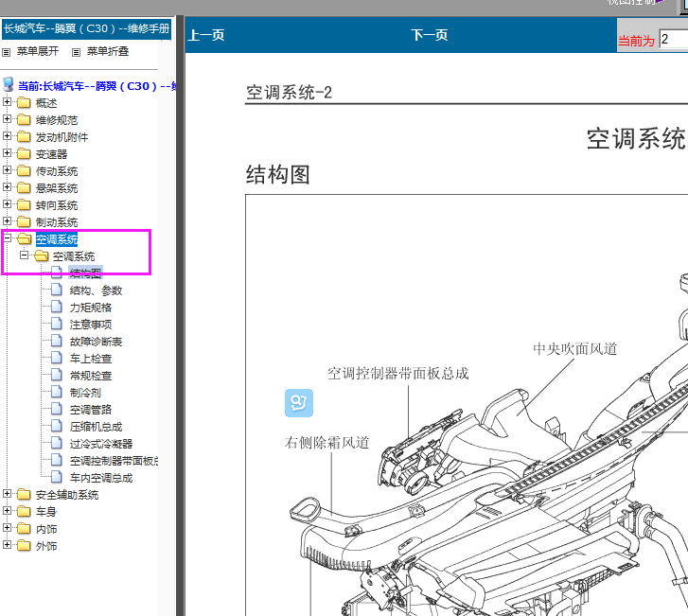Open the current manual root link 当前:长城汽车
The image size is (688, 616).
click(x=97, y=86)
